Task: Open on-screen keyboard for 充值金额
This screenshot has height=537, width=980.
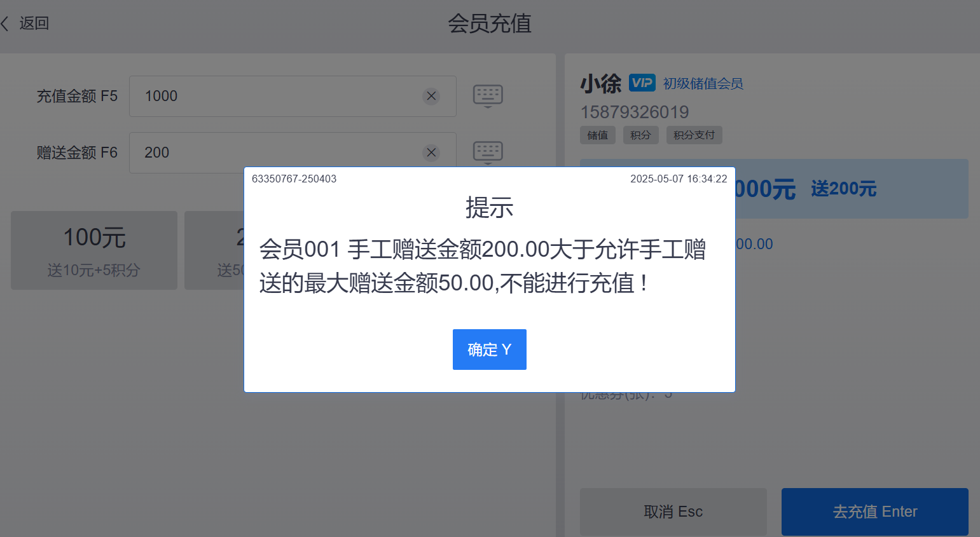Action: [x=488, y=96]
